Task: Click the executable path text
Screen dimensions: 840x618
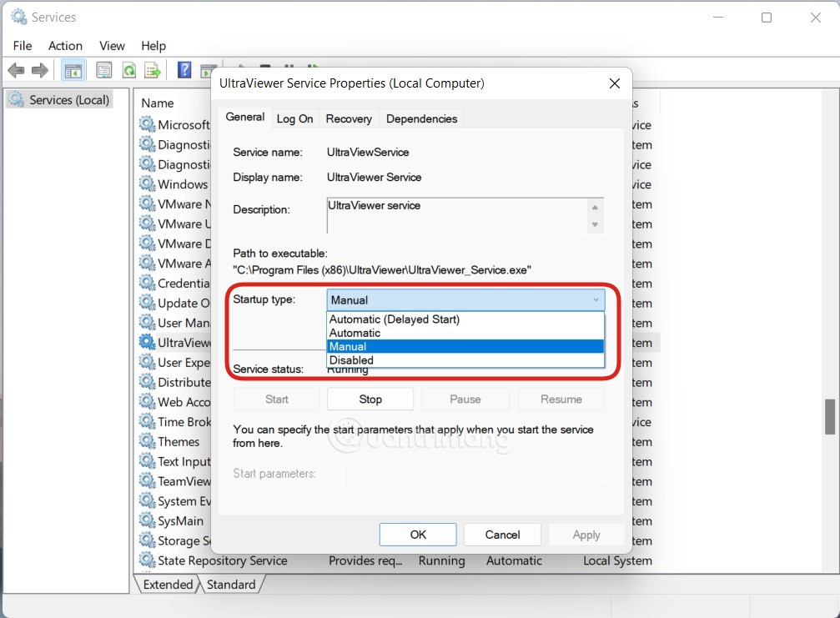Action: click(382, 270)
